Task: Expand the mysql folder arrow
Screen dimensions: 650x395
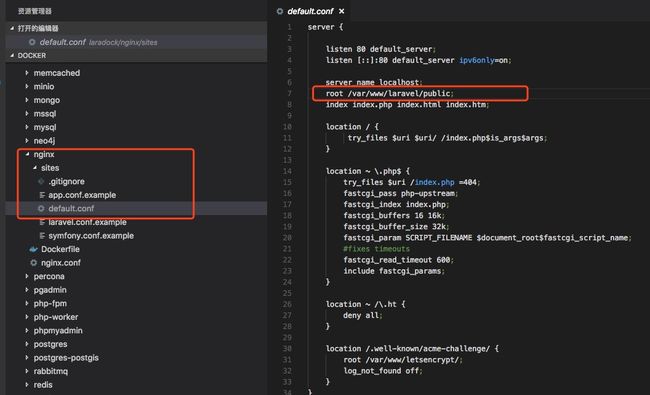Action: pos(27,127)
